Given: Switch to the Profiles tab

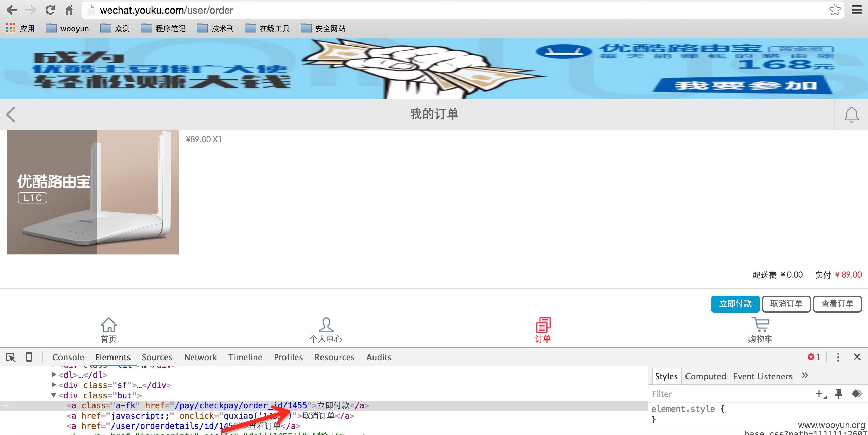Looking at the screenshot, I should click(288, 357).
